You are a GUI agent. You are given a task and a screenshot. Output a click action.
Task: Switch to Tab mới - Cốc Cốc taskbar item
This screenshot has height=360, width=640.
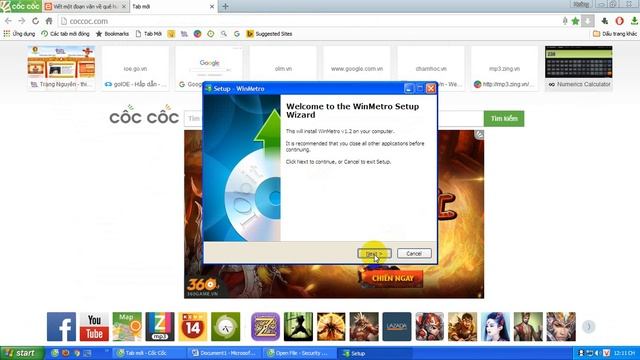(149, 353)
